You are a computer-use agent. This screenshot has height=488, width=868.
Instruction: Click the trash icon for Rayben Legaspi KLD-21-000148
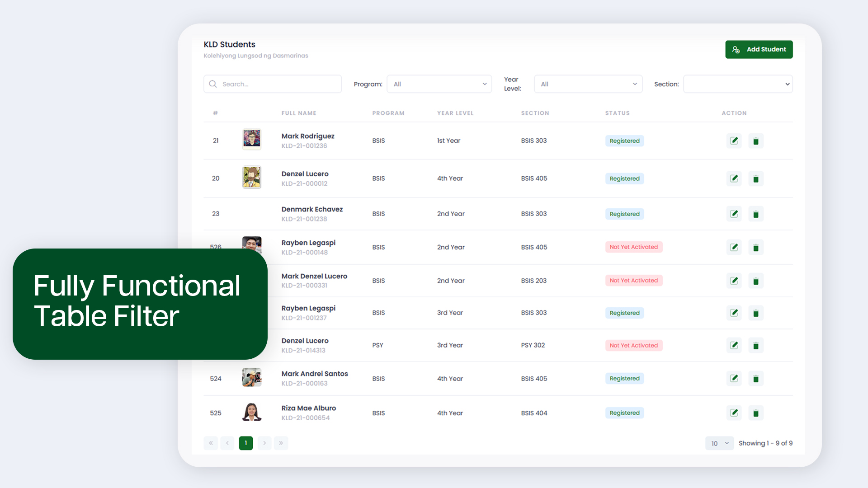(x=755, y=247)
